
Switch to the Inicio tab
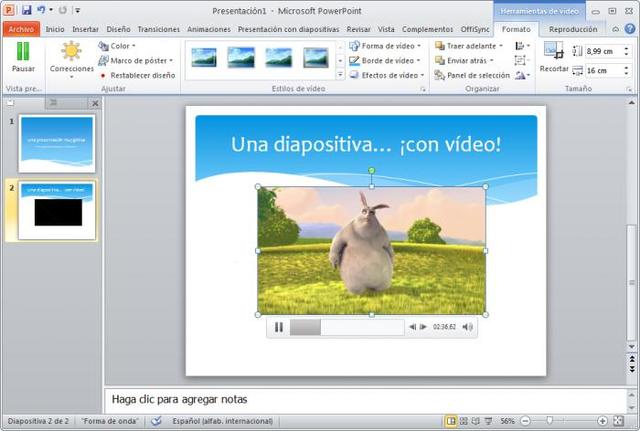click(55, 29)
